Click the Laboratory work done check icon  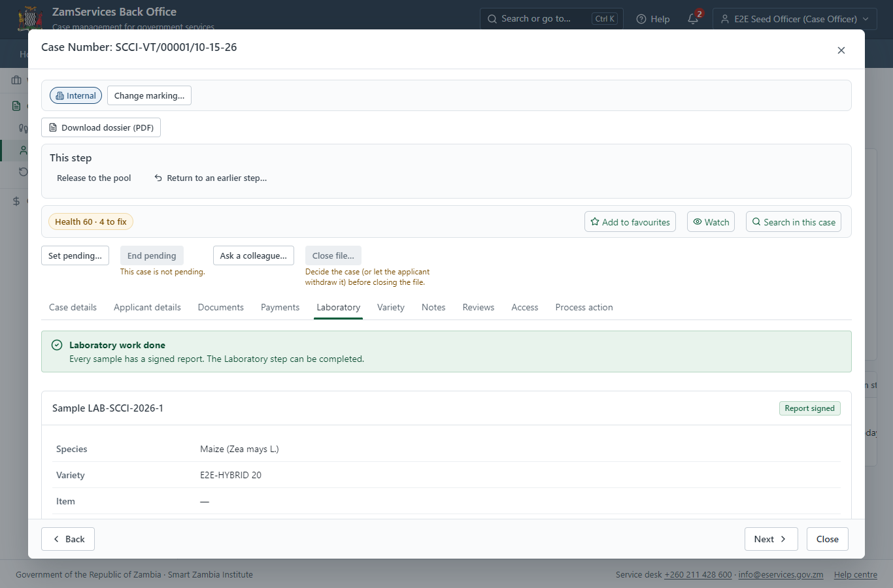(x=57, y=345)
